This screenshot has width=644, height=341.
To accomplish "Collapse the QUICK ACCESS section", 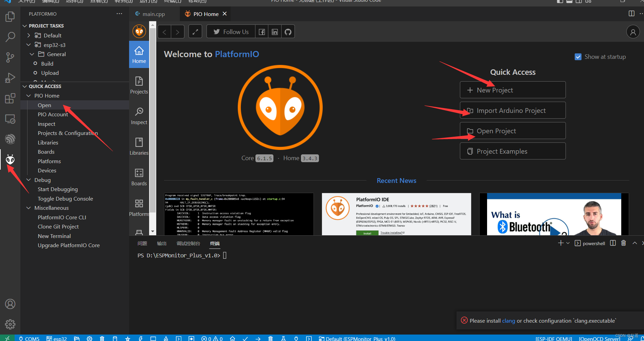I will coord(24,86).
